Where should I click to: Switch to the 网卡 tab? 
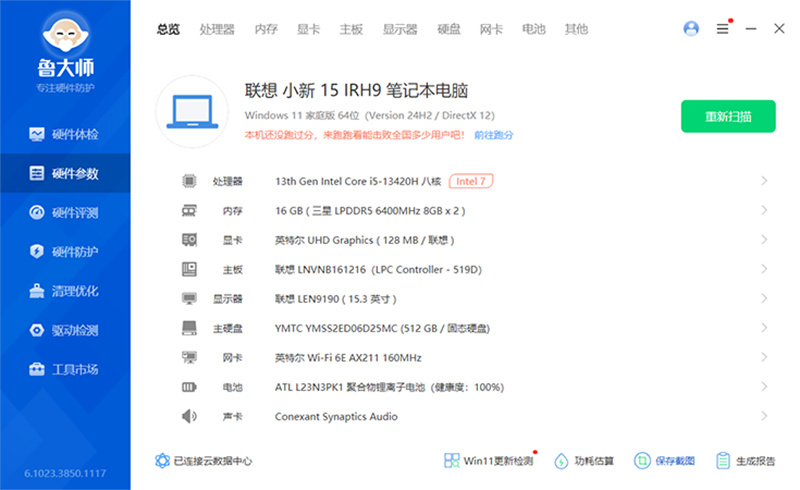pyautogui.click(x=491, y=30)
